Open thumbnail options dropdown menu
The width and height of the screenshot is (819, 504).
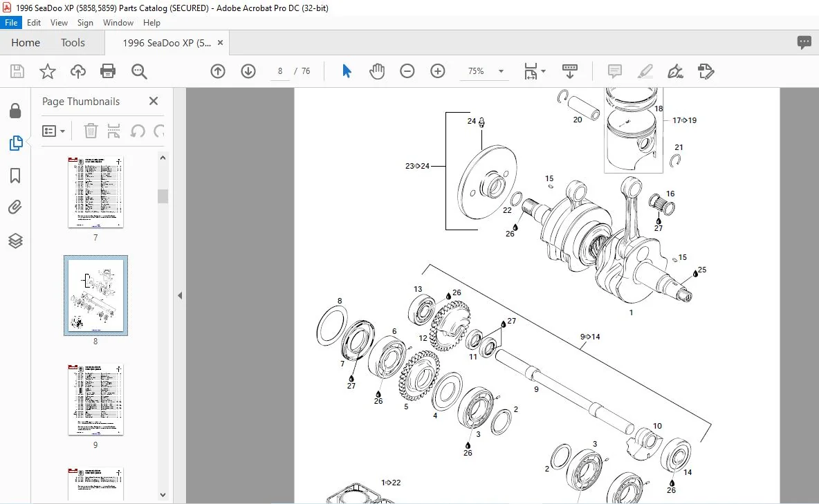pos(53,131)
